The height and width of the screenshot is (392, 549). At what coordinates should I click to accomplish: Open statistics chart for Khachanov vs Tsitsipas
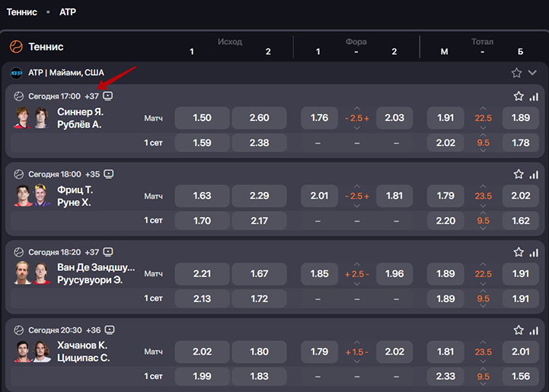pos(533,330)
